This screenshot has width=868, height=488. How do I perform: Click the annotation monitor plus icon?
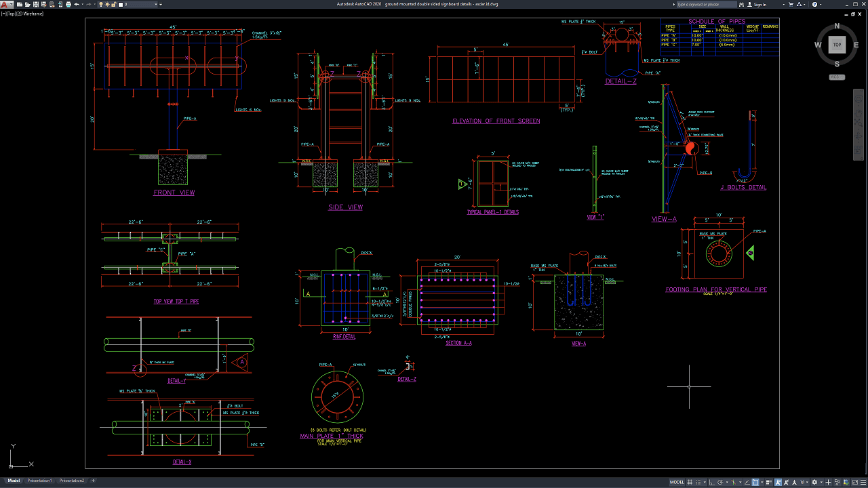click(828, 482)
